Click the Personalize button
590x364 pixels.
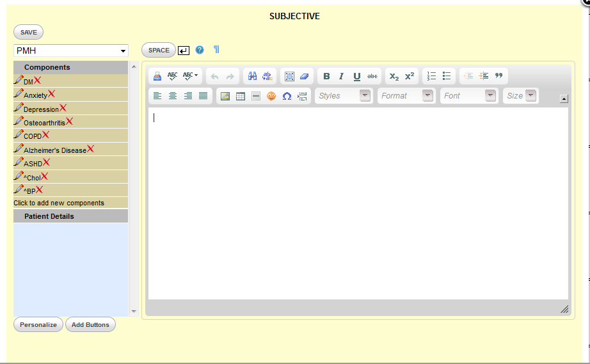pyautogui.click(x=38, y=324)
